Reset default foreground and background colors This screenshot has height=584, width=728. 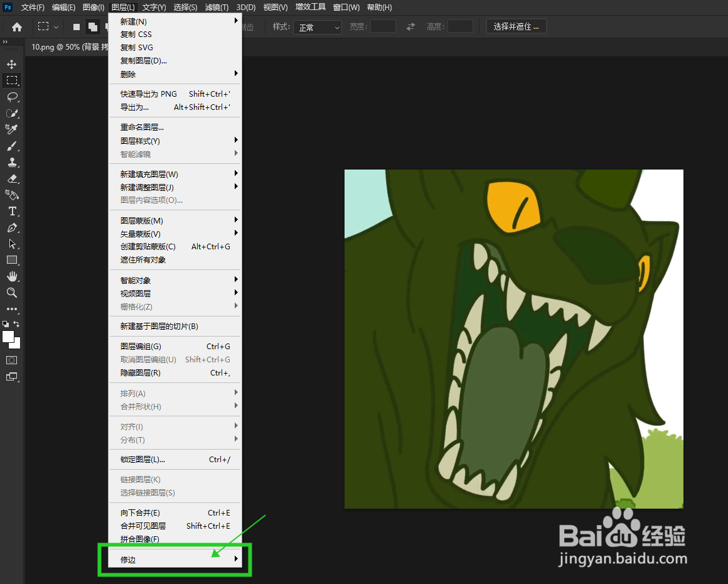(6, 324)
